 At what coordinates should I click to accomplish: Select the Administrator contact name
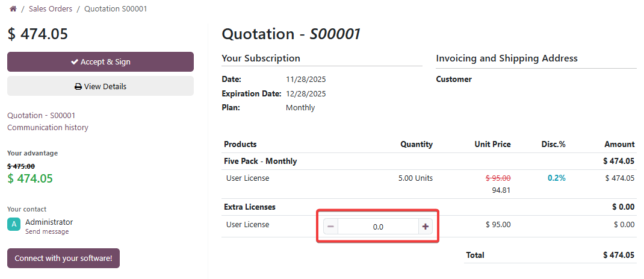49,222
